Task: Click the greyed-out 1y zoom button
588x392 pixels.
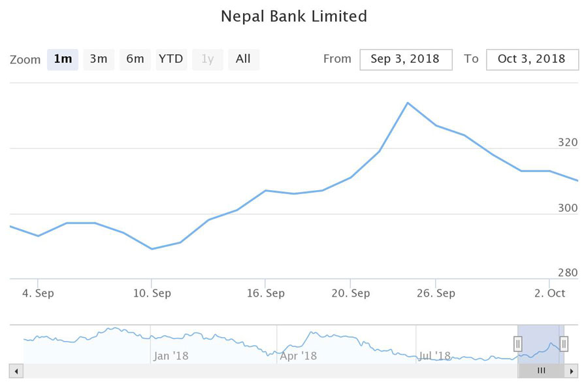Action: tap(207, 59)
